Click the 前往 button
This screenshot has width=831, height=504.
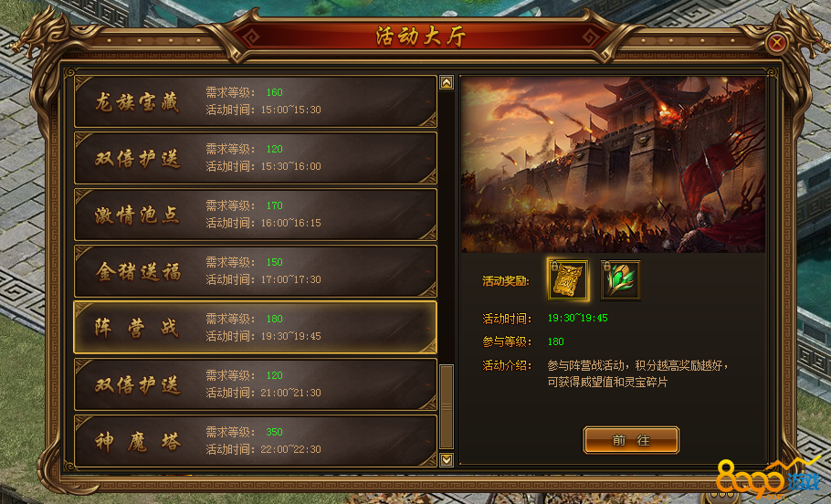pyautogui.click(x=631, y=440)
